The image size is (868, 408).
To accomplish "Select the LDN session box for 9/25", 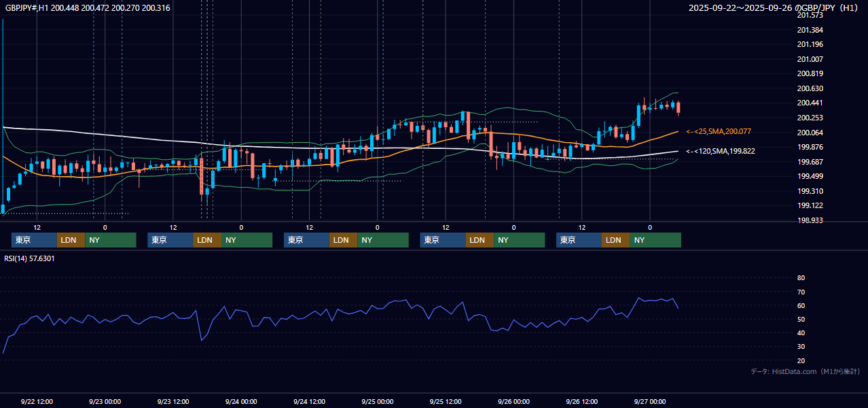I will click(480, 240).
